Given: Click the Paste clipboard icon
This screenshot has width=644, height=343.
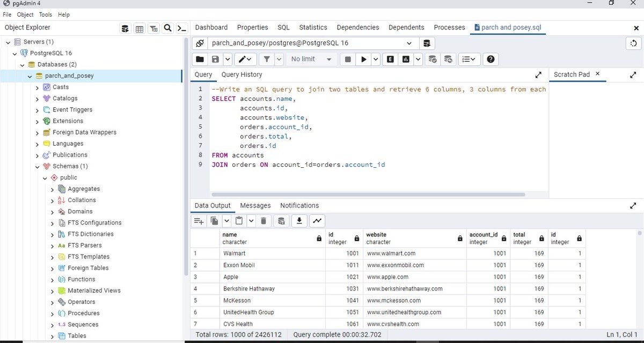Looking at the screenshot, I should coord(239,220).
